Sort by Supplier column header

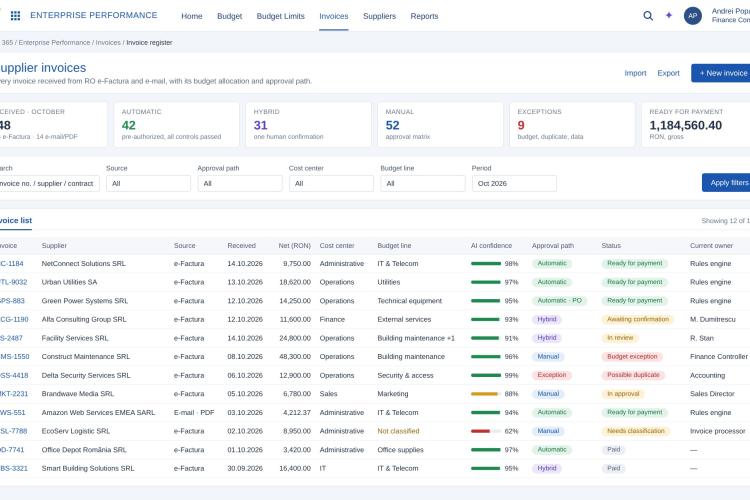54,245
